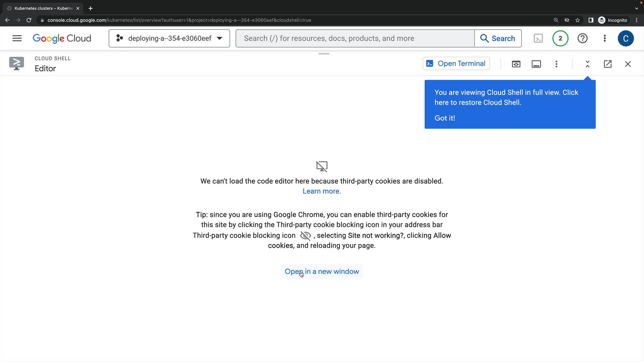Click the Cloud Shell session layout icon
The height and width of the screenshot is (362, 644).
(x=536, y=64)
